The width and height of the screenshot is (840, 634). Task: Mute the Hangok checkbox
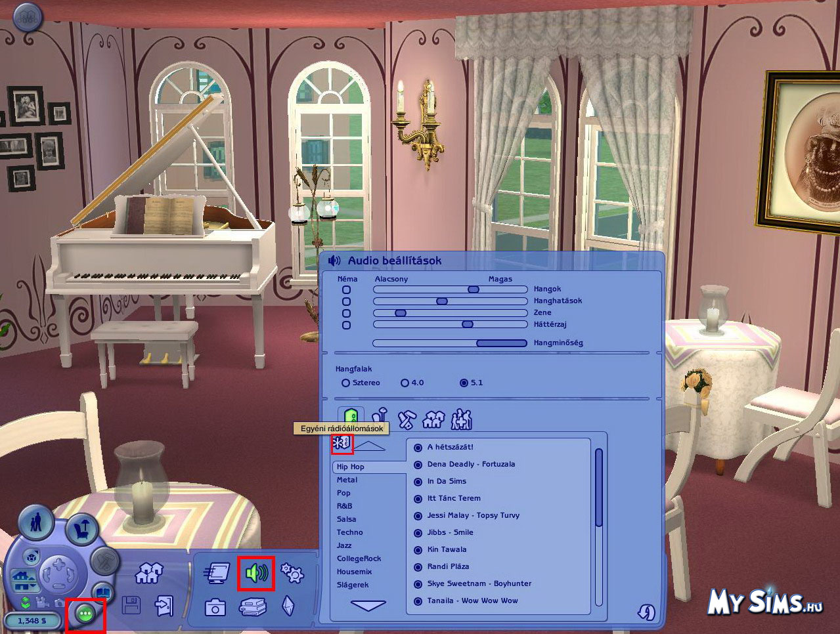coord(346,289)
